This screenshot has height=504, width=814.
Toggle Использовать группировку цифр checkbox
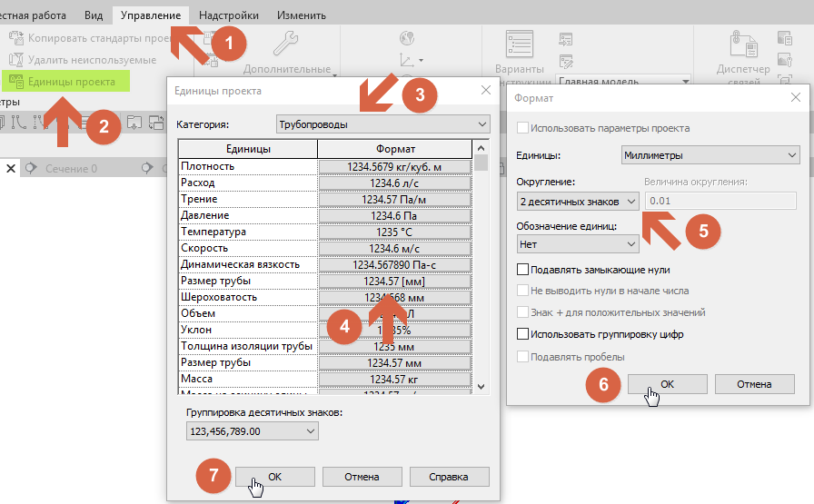point(522,334)
